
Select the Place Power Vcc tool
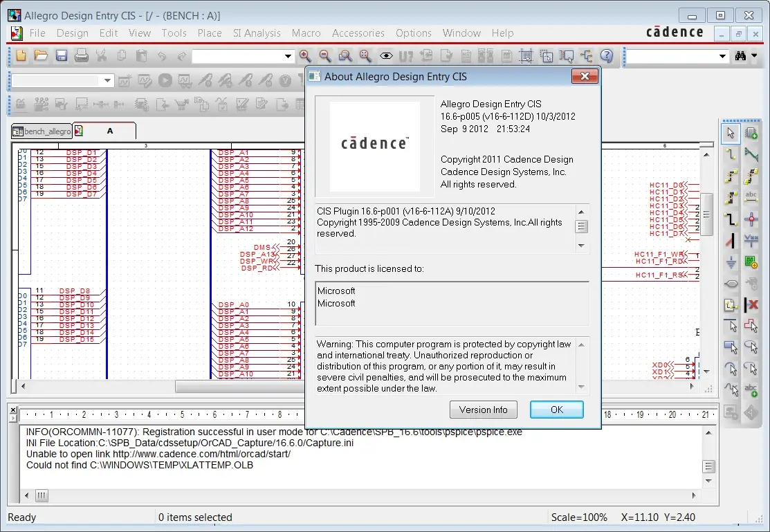click(x=751, y=241)
